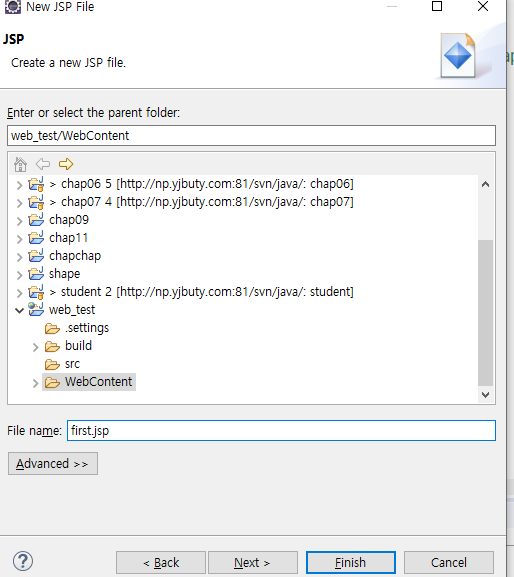Screen dimensions: 514x577
Task: Click the tree scrollbar down arrow
Action: coord(486,395)
